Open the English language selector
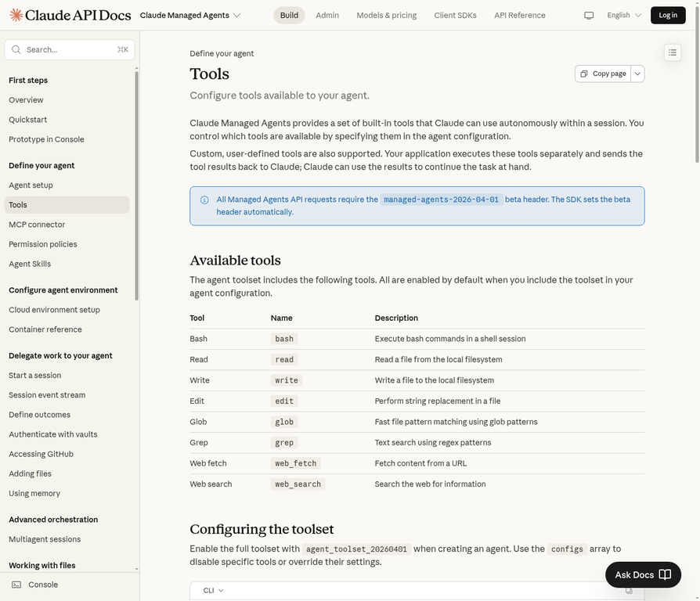 (x=624, y=15)
